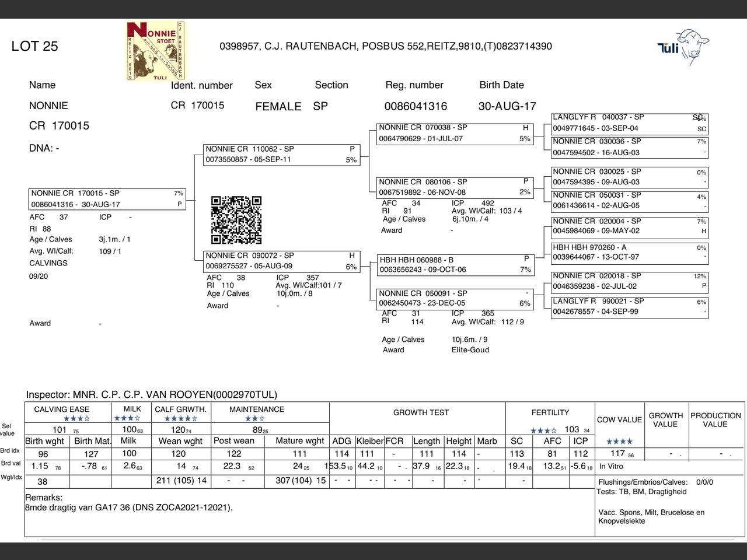
Task: Click the Calving Ease star rating
Action: tap(76, 418)
